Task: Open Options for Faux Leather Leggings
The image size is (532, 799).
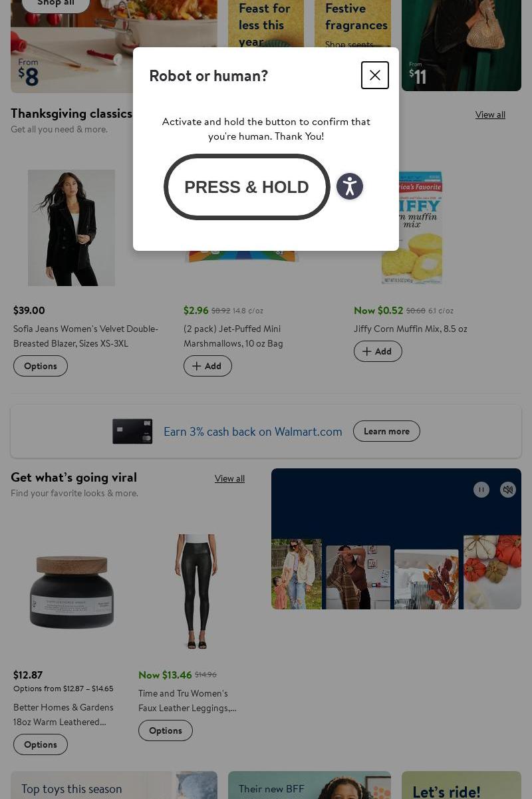Action: click(x=166, y=730)
